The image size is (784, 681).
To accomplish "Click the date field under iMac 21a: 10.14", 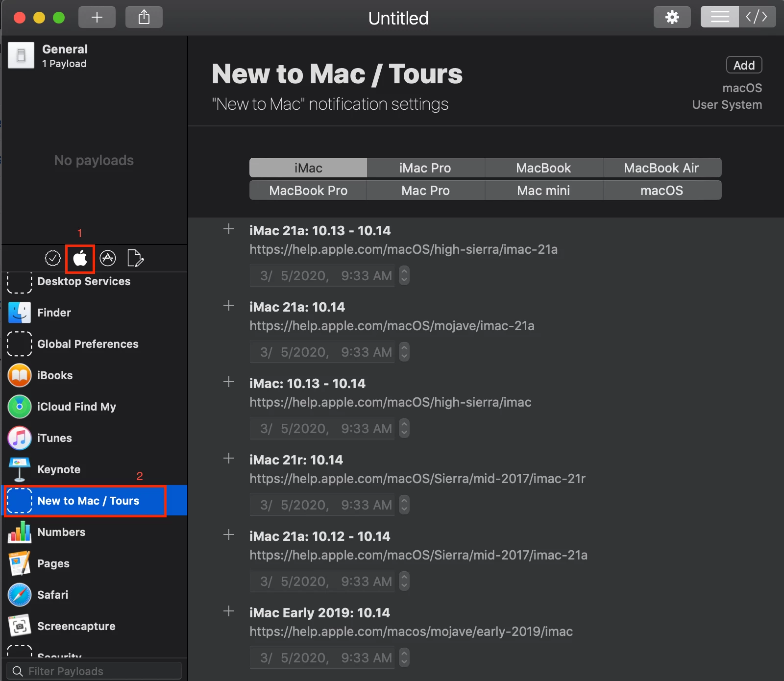I will pos(322,352).
